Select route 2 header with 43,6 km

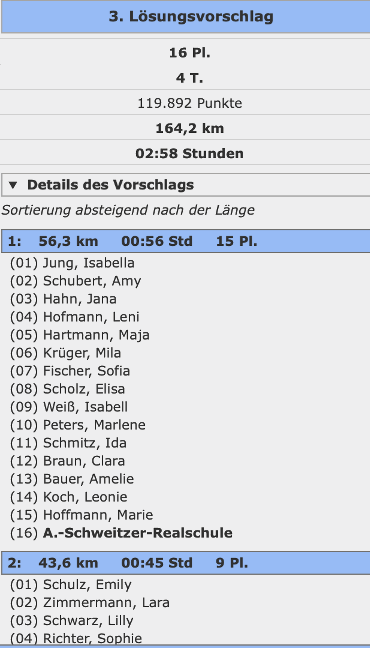pos(186,563)
